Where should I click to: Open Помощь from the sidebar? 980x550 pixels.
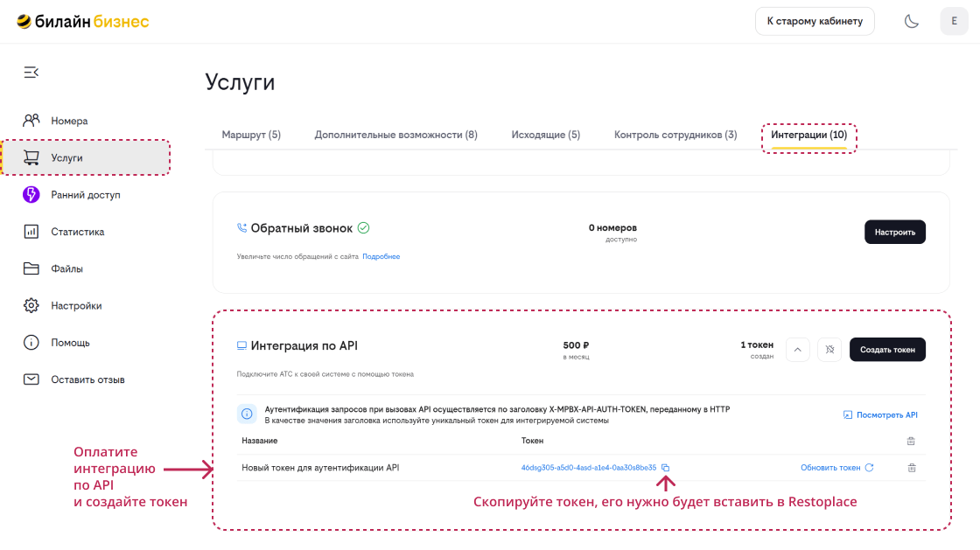click(x=68, y=342)
